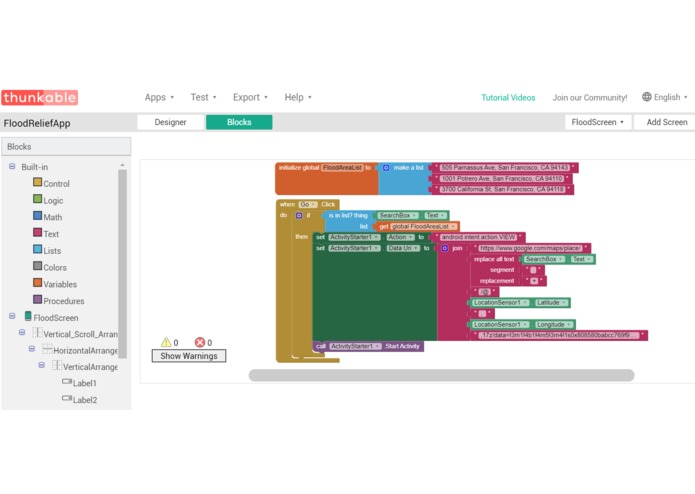
Task: Collapse the VerticalArrangement tree node
Action: point(42,365)
